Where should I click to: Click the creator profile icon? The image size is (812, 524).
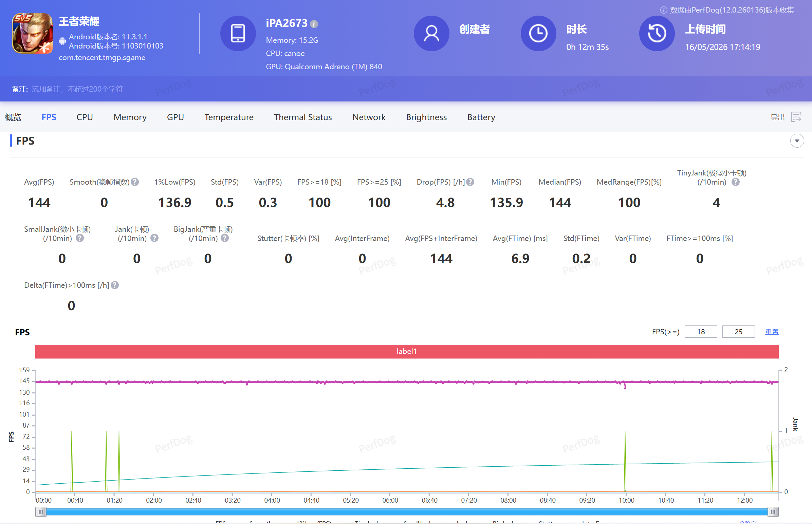click(431, 33)
